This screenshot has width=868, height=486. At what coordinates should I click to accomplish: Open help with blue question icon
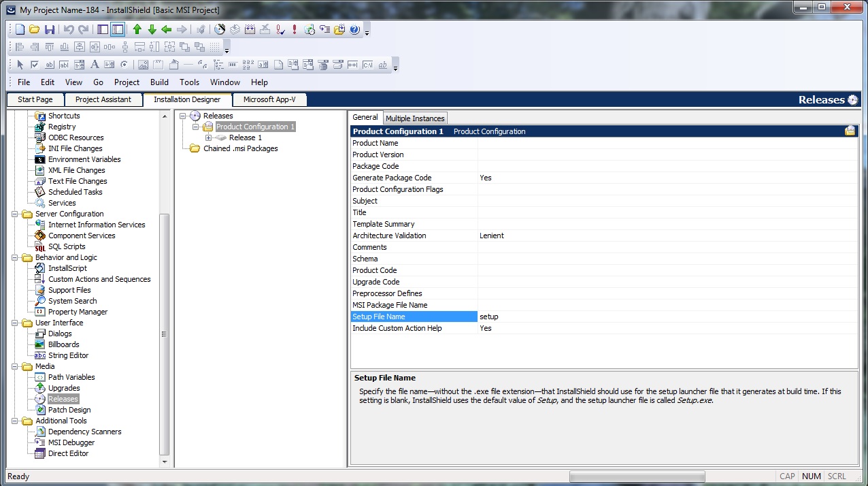tap(354, 29)
